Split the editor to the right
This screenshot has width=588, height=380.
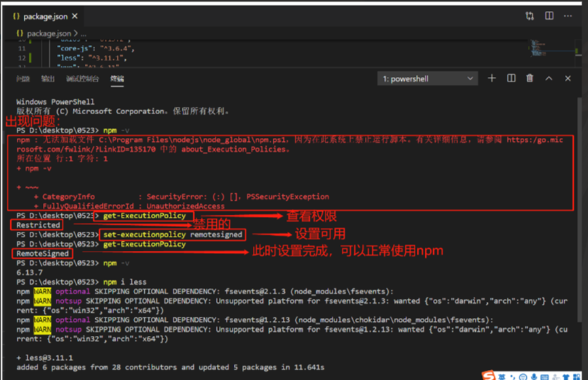pyautogui.click(x=549, y=16)
